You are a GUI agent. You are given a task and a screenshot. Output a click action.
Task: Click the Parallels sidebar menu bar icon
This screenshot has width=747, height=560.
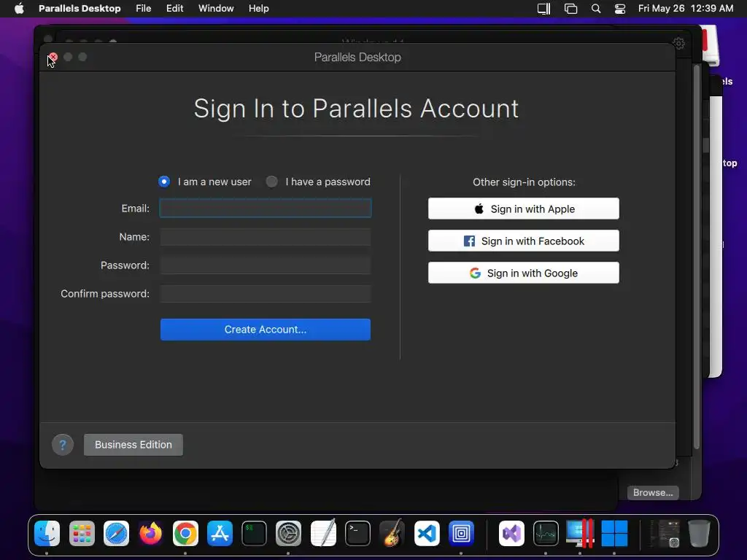[x=543, y=9]
